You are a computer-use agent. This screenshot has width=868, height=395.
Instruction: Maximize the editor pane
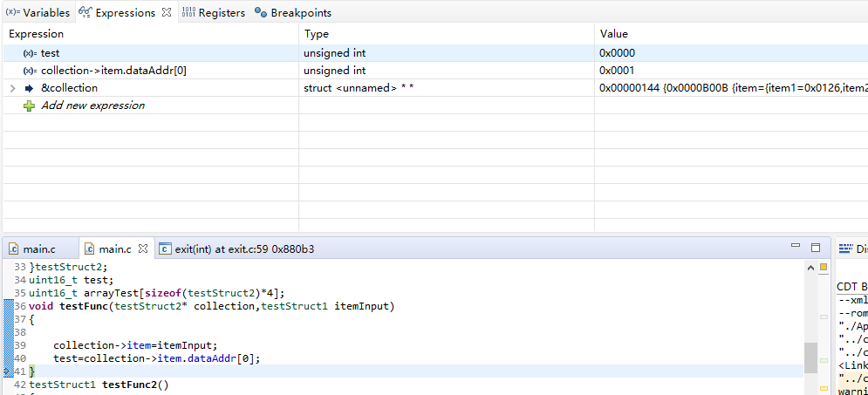(816, 247)
